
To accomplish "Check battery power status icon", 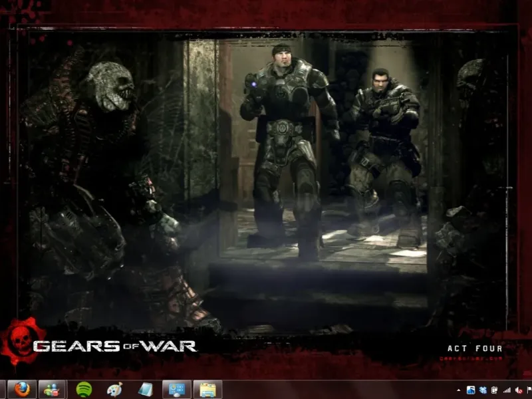I will 495,390.
